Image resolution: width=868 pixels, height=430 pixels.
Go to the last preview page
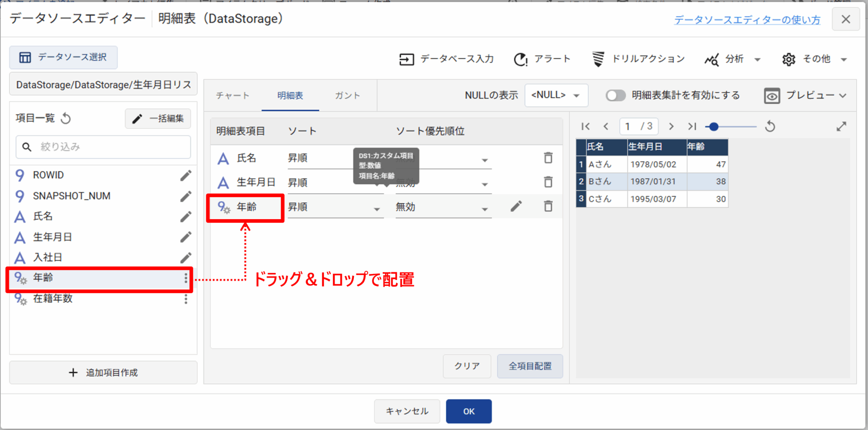click(692, 127)
